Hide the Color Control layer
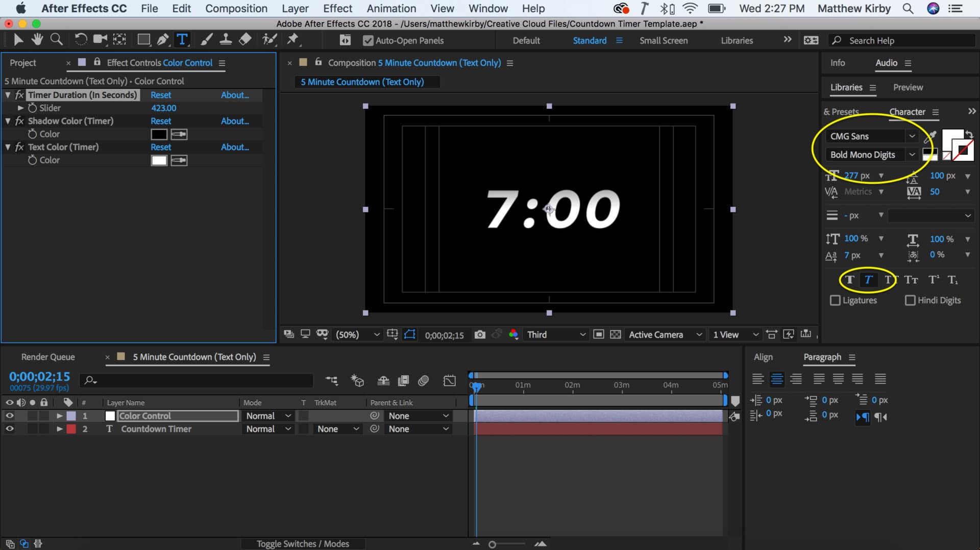This screenshot has height=550, width=980. 9,416
